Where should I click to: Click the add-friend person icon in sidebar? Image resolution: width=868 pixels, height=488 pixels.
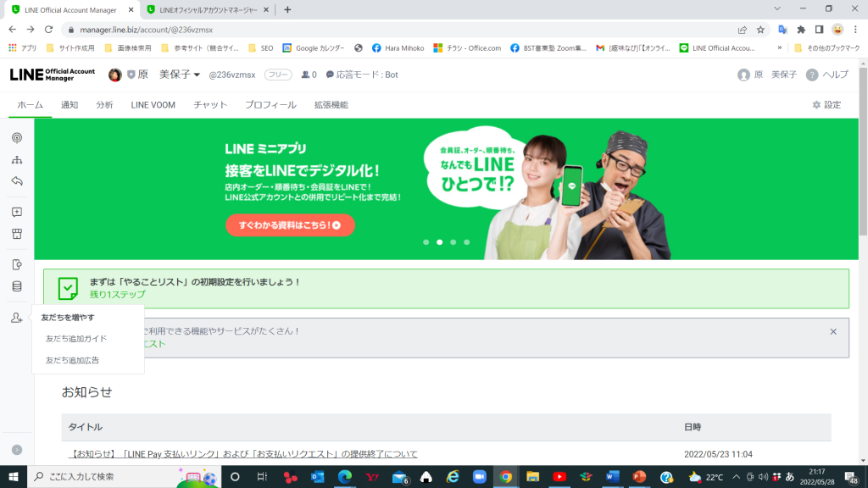pyautogui.click(x=17, y=318)
